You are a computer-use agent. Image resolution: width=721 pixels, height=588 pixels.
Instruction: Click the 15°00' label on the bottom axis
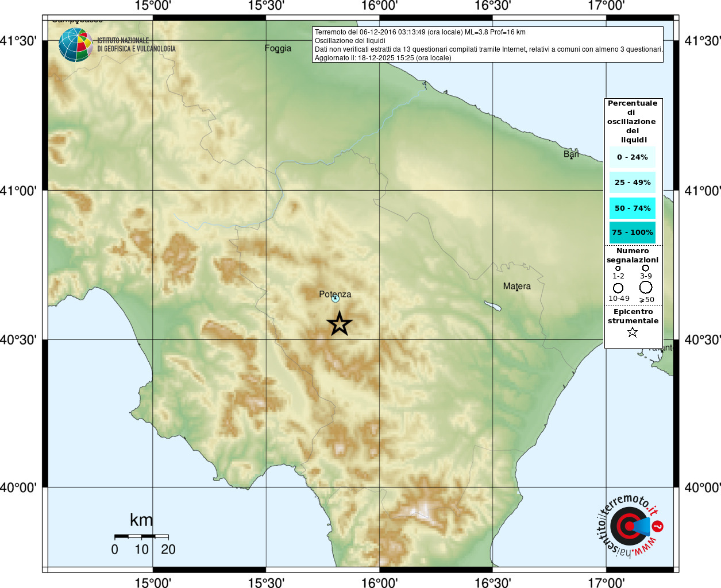point(153,582)
